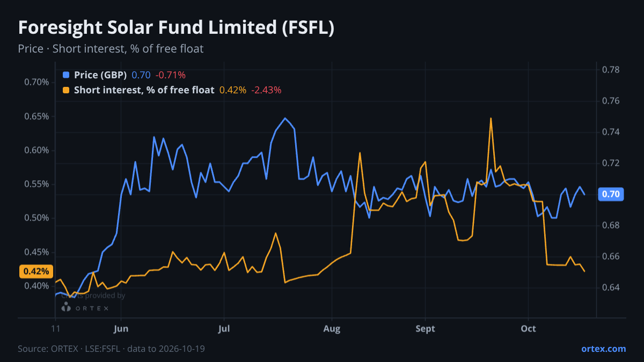Click the ORTEX logo icon

tap(66, 307)
